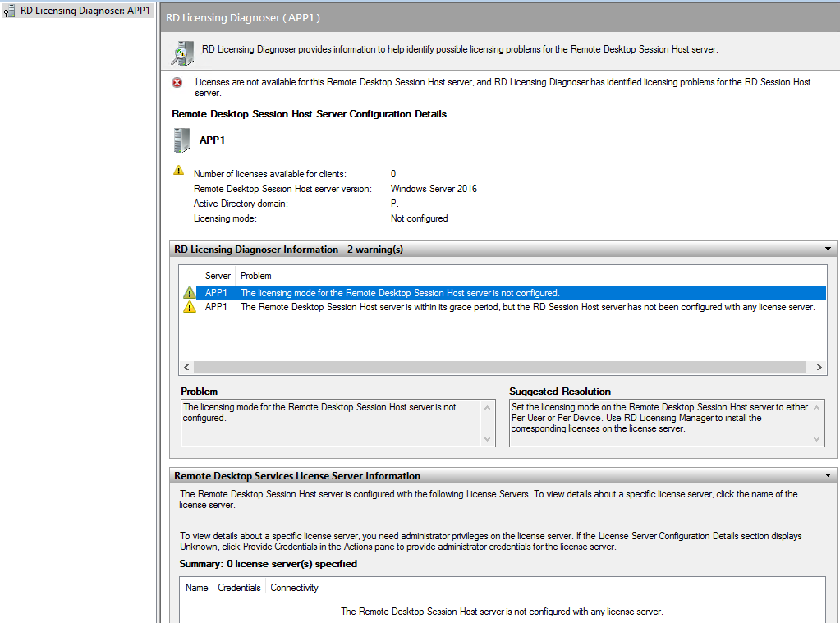This screenshot has width=840, height=623.
Task: Collapse the License Server Information section
Action: click(x=827, y=474)
